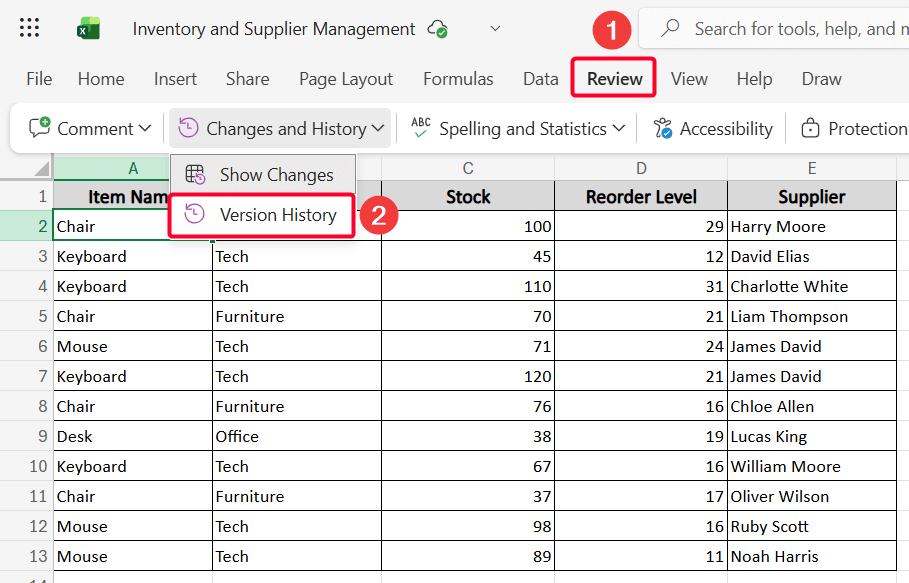Click the Comment speech bubble icon
This screenshot has width=909, height=583.
(x=40, y=128)
